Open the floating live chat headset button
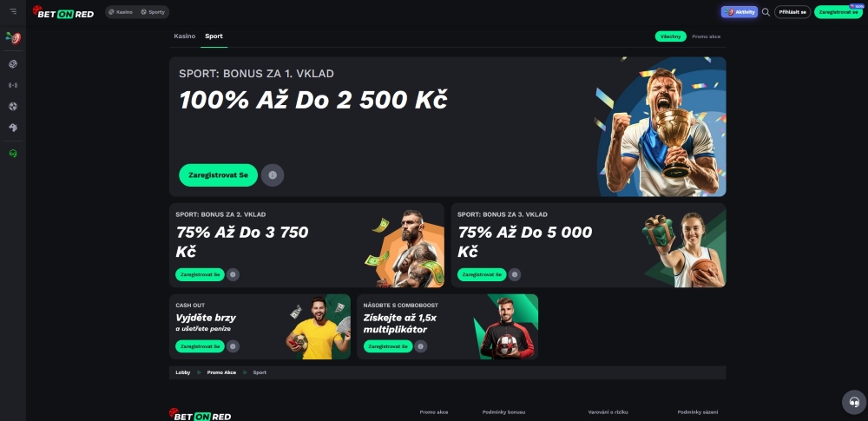This screenshot has width=868, height=421. click(854, 402)
